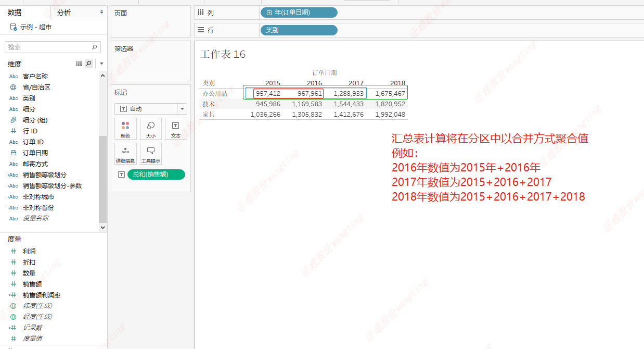Open the 大小 size marks button
Screen dimensions: 644x349
click(x=151, y=129)
